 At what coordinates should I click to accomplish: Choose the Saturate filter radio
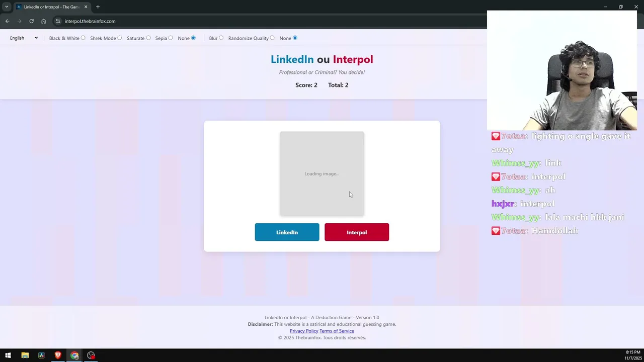point(148,38)
